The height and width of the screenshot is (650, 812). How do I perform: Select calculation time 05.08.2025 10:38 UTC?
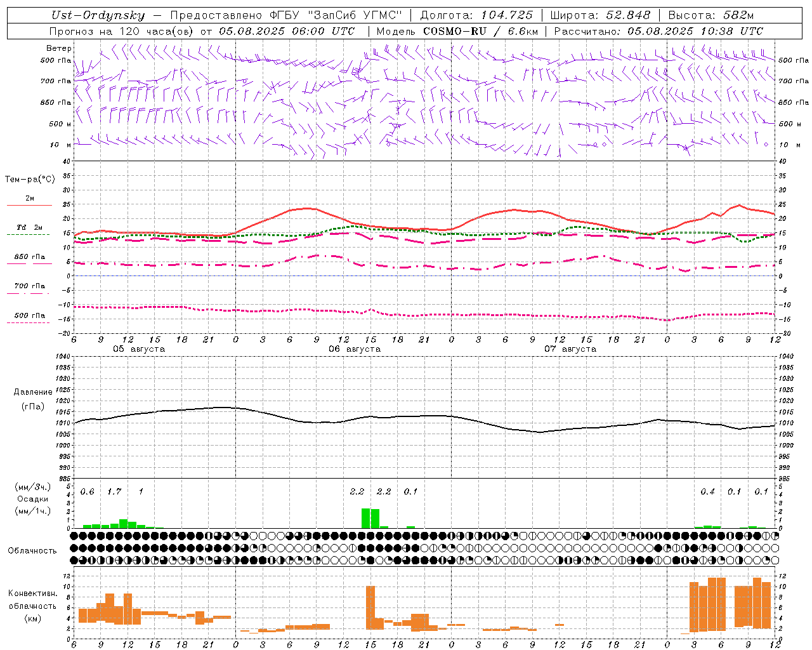(x=695, y=31)
